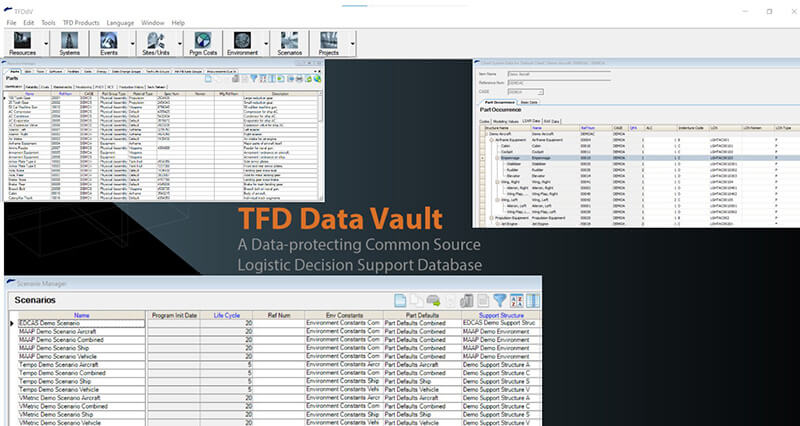Click the Program Init Date column header
The image size is (800, 426).
click(x=173, y=315)
